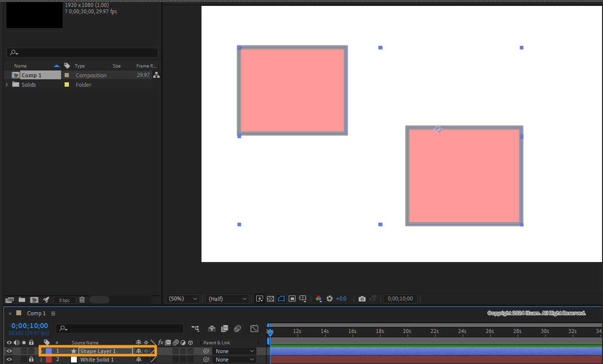
Task: Click Solids folder yellow label swatch
Action: (67, 85)
